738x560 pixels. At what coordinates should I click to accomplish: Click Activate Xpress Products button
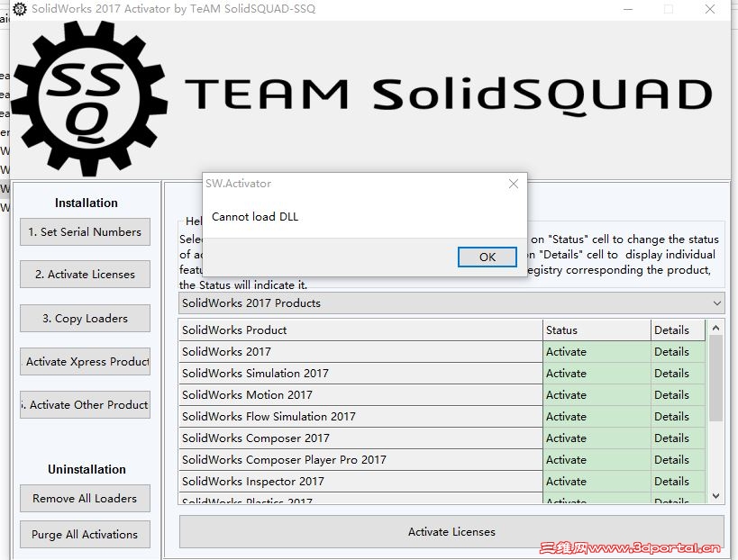pos(86,362)
